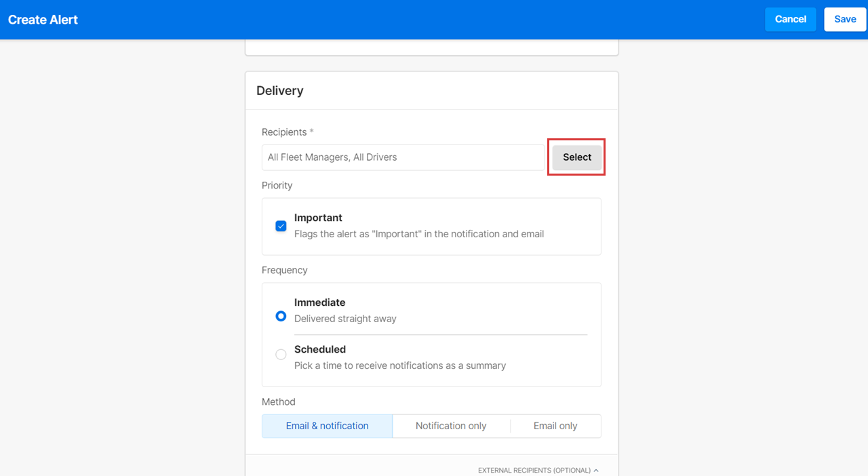This screenshot has height=476, width=868.
Task: Click the Priority label
Action: click(277, 185)
